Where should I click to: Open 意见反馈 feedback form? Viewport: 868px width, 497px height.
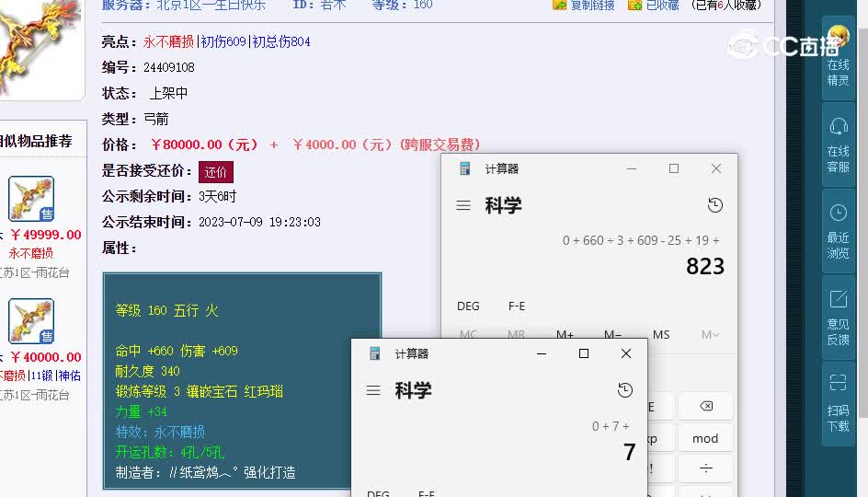(838, 318)
